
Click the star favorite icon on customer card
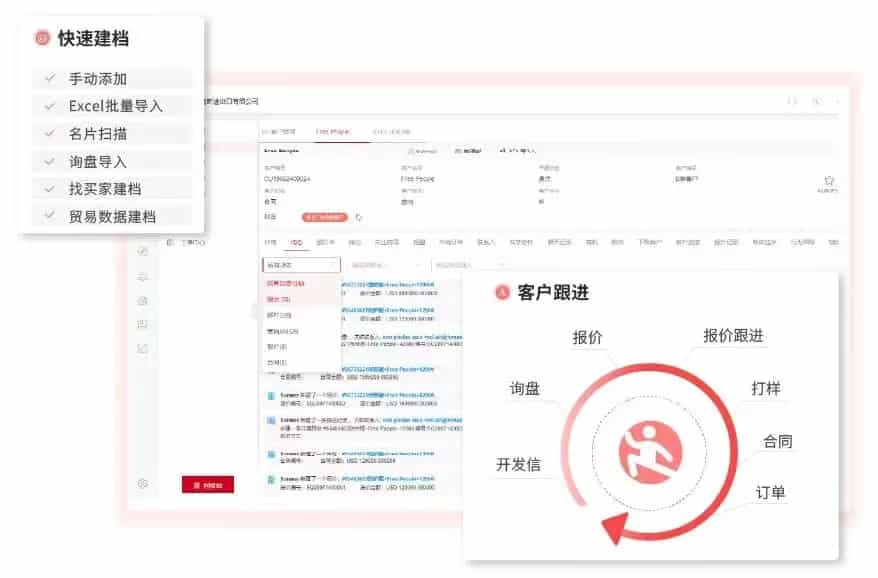tap(828, 181)
